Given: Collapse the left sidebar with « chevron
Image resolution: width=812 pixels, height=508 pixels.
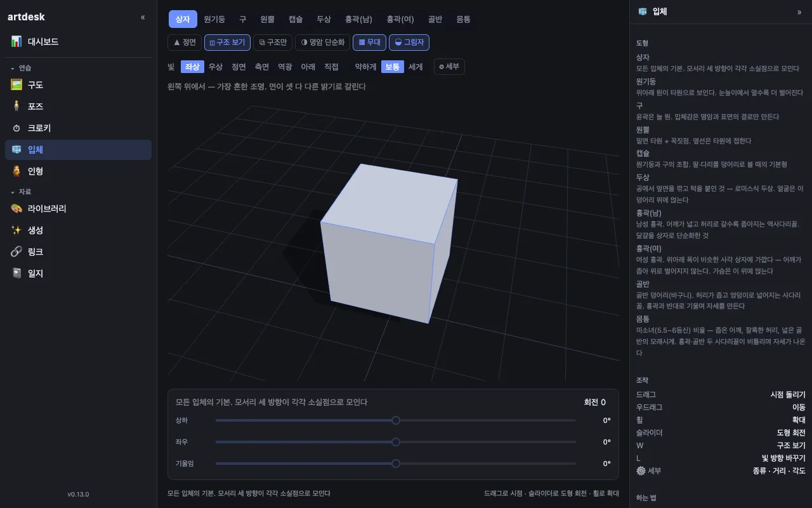Looking at the screenshot, I should point(143,17).
